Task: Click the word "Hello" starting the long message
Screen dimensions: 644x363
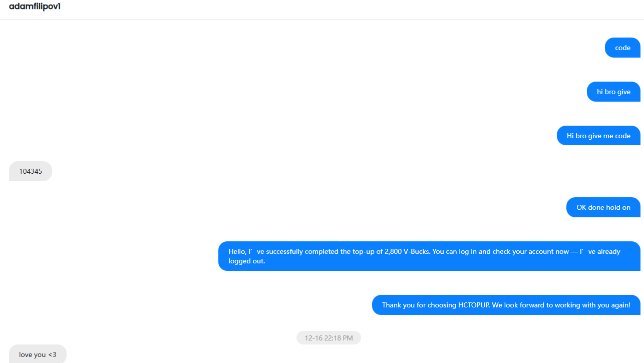Action: [x=237, y=251]
